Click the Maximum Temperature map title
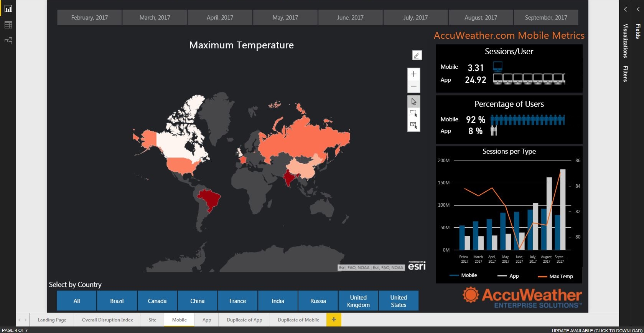Screen dimensions: 644x333 [x=241, y=45]
